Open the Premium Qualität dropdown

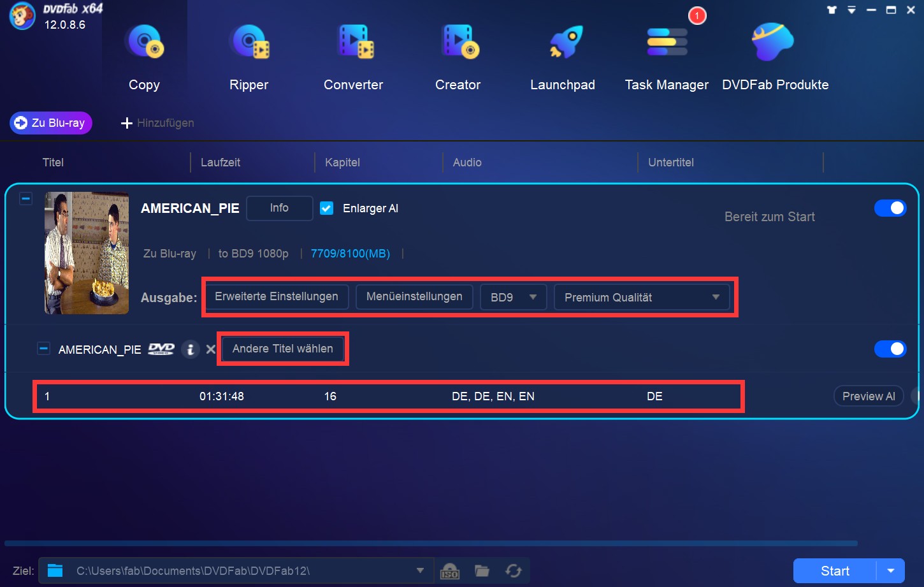[x=642, y=298]
